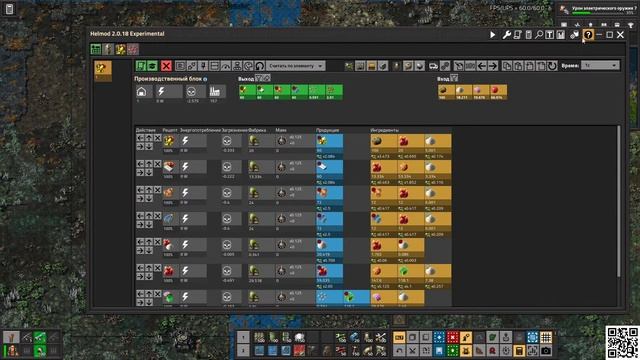Toggle the truck logistics toolbar button
Screen dimensions: 640x360
[433, 66]
